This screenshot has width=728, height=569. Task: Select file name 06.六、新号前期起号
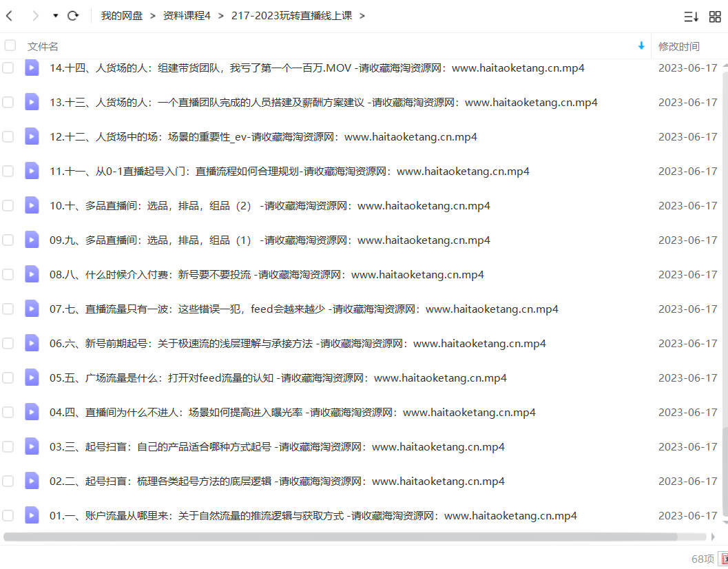298,343
